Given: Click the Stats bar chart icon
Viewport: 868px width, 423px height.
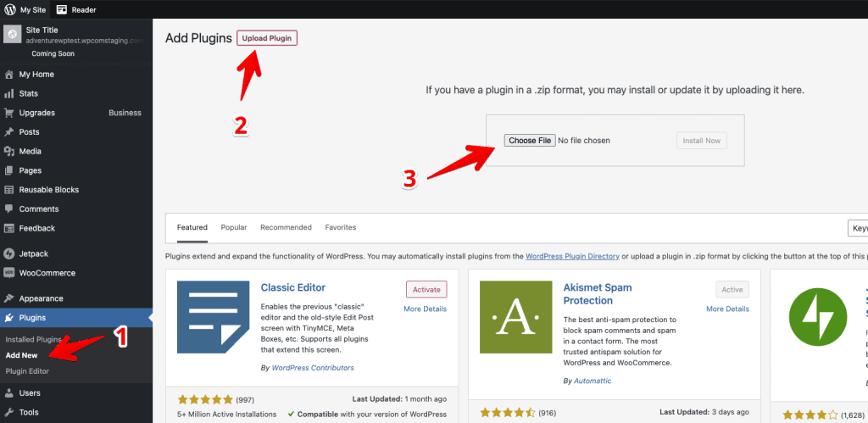Looking at the screenshot, I should pyautogui.click(x=8, y=93).
